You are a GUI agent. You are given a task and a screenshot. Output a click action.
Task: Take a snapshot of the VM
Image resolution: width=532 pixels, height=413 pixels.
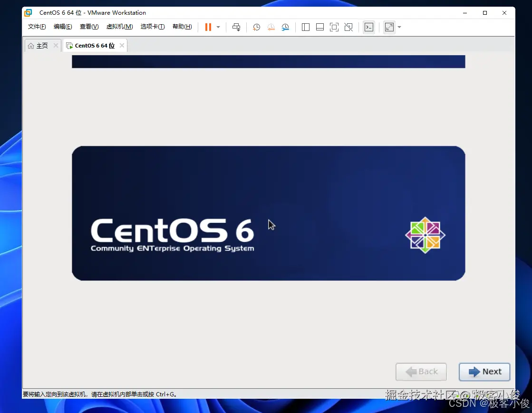(257, 27)
